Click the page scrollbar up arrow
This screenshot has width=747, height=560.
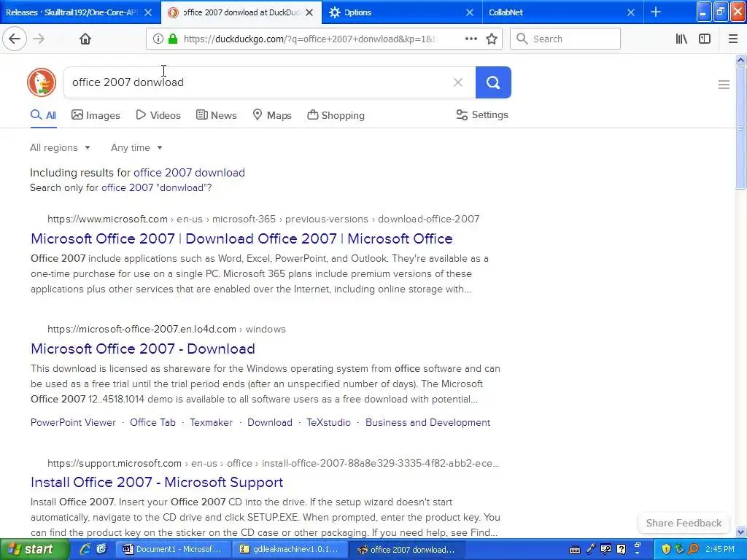pos(741,60)
